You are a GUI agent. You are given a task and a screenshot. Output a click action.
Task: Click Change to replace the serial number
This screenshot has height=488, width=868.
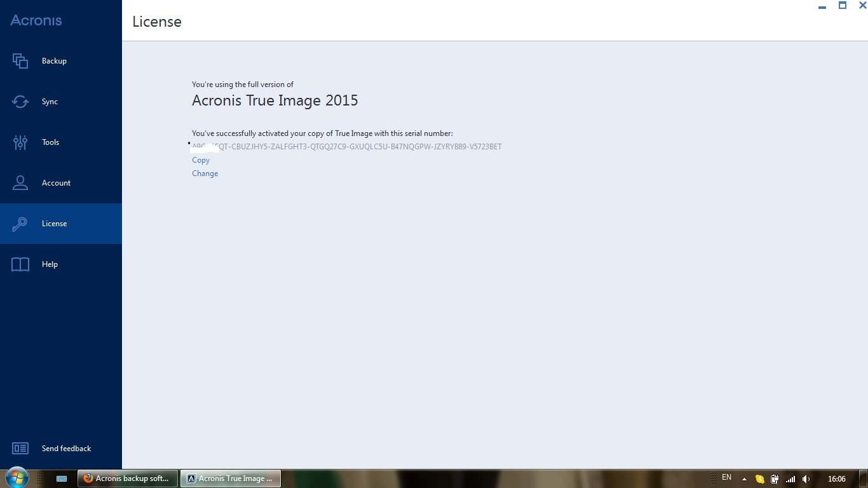click(x=205, y=173)
